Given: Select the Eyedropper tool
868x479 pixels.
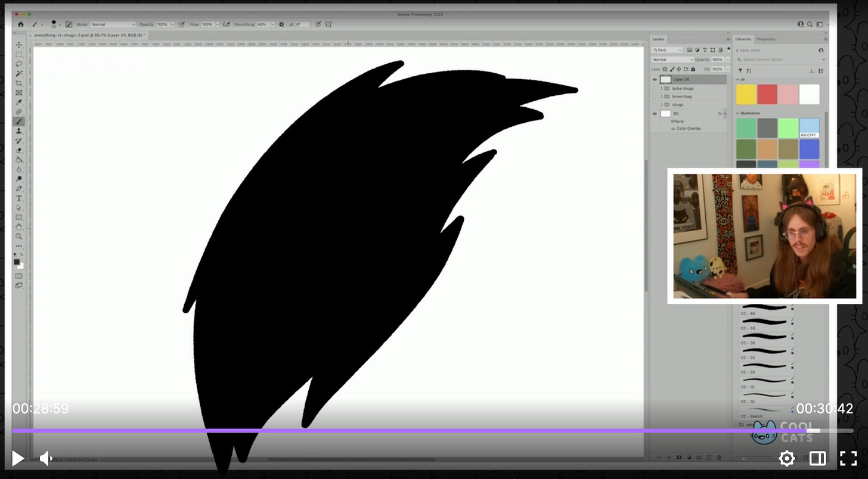Looking at the screenshot, I should [19, 102].
